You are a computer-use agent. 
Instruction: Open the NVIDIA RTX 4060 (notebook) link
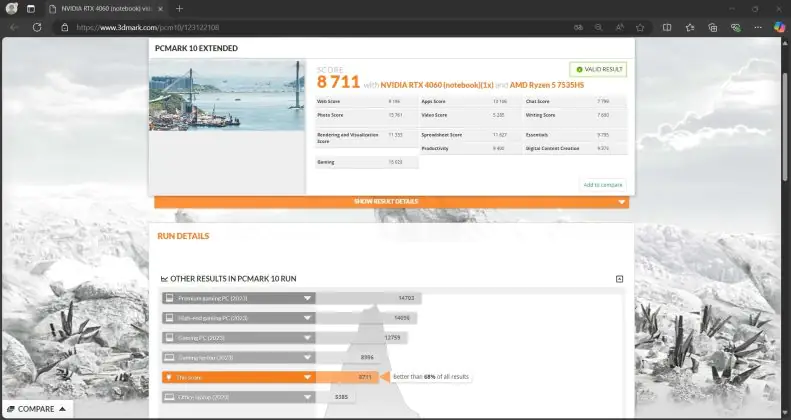(x=437, y=85)
